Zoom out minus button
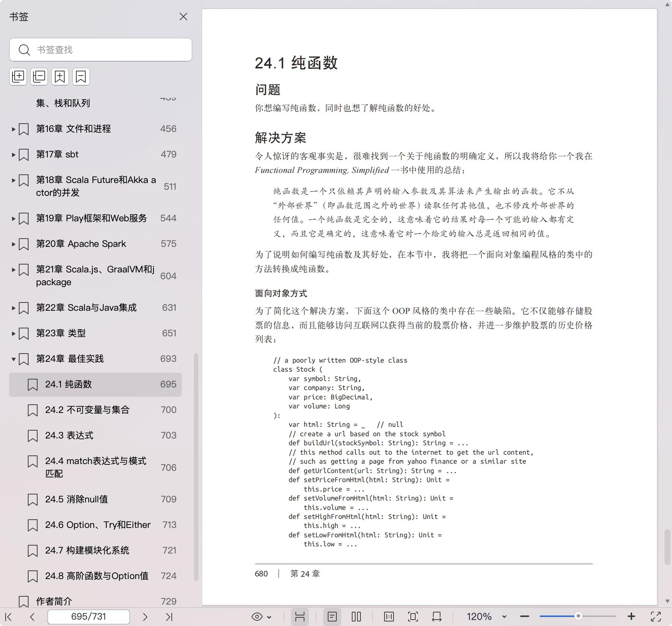 click(525, 617)
